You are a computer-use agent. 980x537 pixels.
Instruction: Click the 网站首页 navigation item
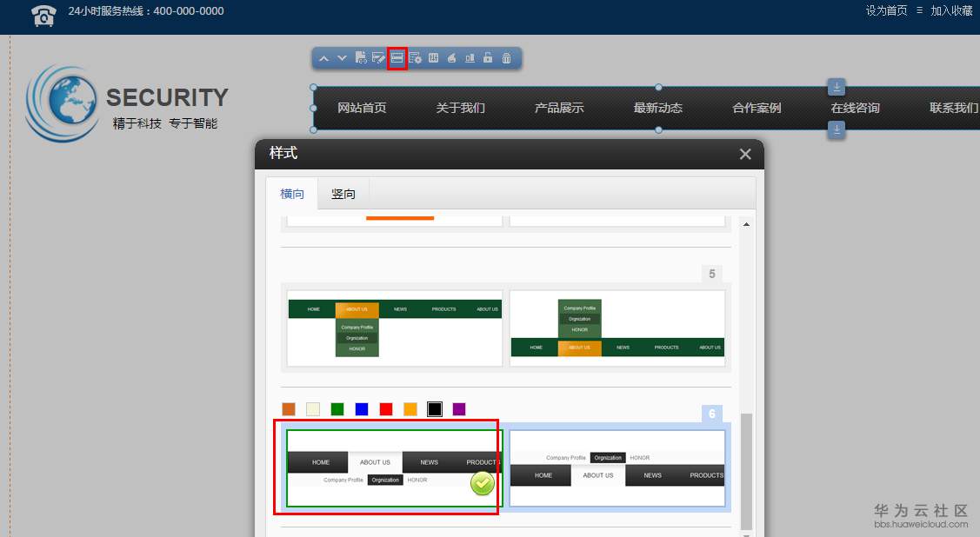pos(362,108)
